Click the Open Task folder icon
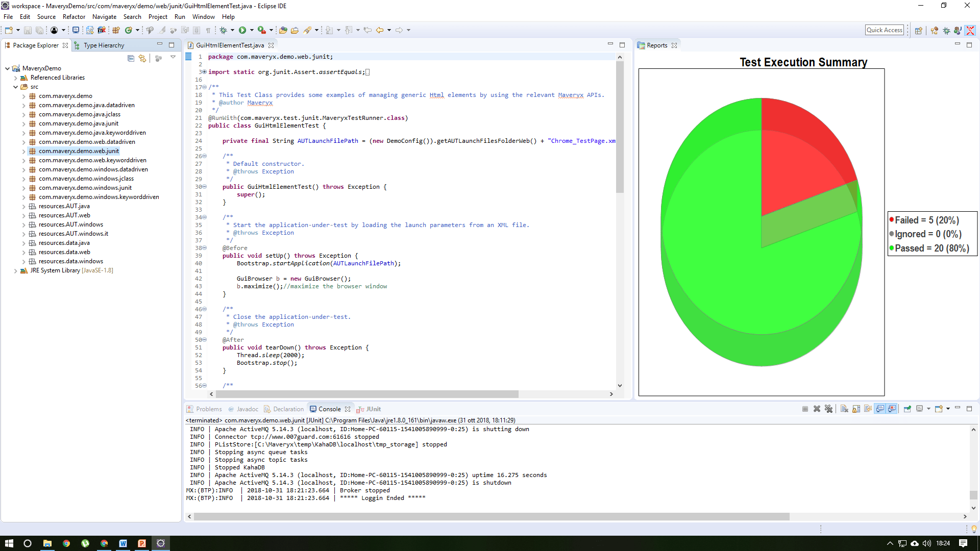 pos(295,30)
